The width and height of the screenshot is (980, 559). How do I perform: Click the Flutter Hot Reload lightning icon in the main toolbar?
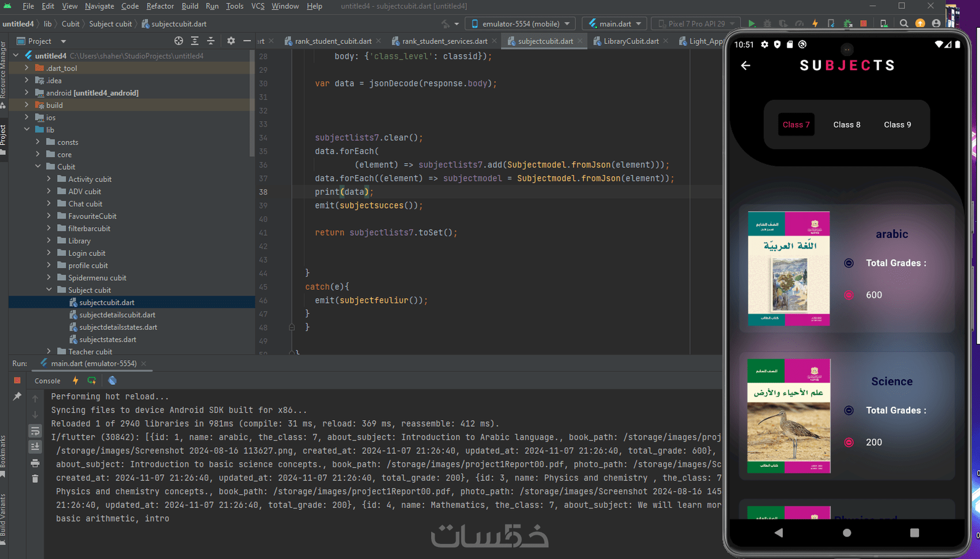815,24
